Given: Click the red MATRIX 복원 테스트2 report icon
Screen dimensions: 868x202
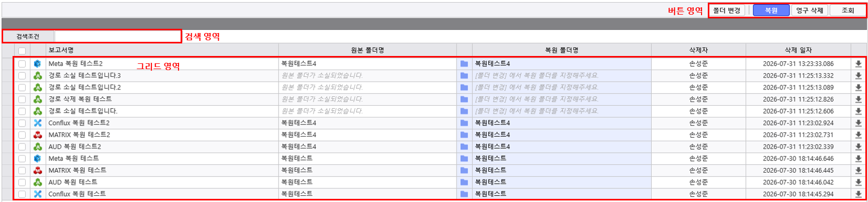Looking at the screenshot, I should (x=38, y=135).
